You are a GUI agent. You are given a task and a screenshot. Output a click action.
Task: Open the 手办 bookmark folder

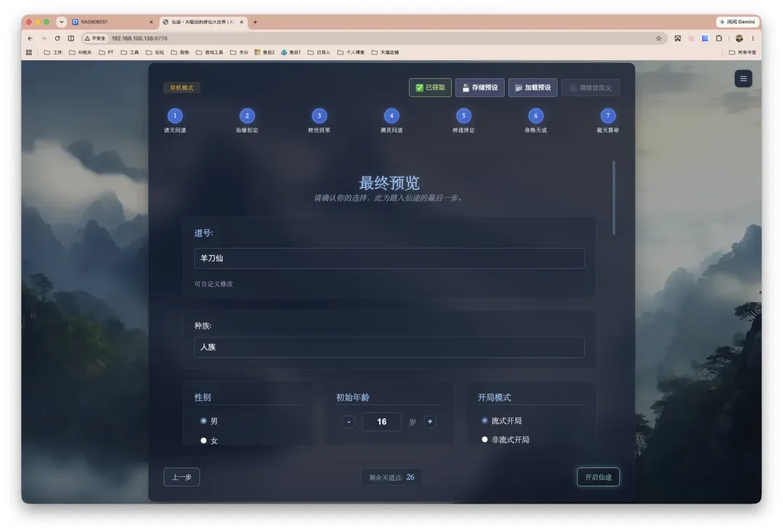pyautogui.click(x=239, y=52)
